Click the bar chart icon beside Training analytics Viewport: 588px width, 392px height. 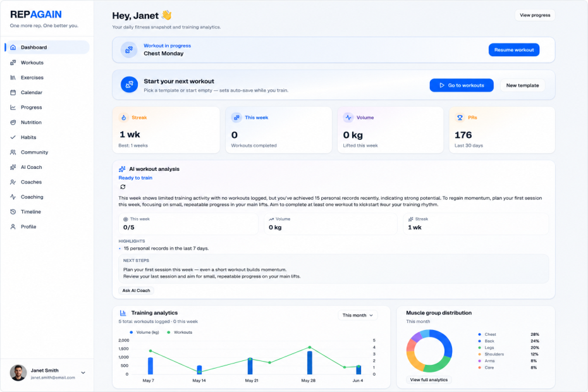[123, 313]
